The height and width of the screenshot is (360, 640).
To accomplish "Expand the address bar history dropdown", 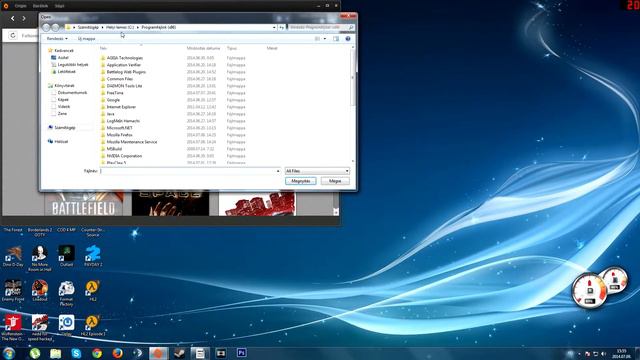I will coord(274,27).
